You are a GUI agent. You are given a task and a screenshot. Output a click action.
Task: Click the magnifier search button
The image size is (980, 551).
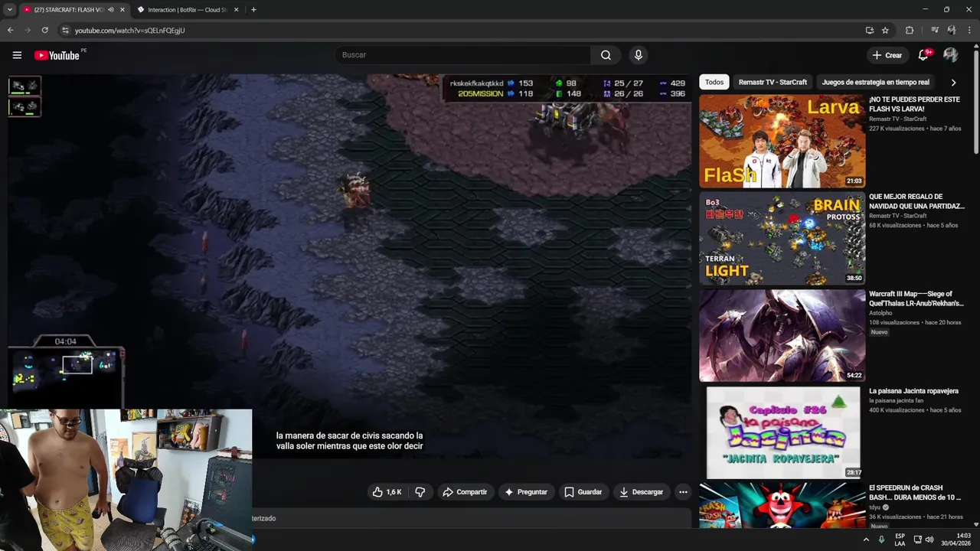point(606,55)
